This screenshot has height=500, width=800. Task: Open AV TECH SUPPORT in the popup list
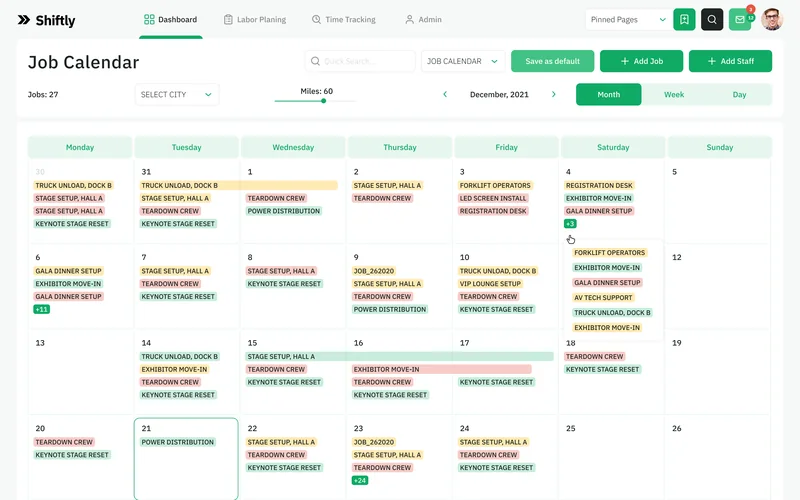603,297
